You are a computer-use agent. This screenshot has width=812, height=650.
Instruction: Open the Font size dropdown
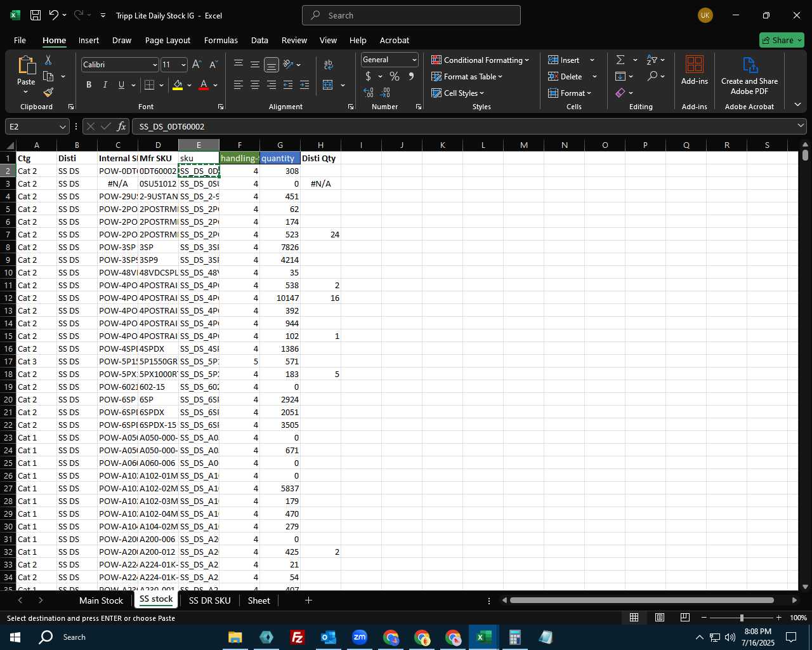(183, 65)
